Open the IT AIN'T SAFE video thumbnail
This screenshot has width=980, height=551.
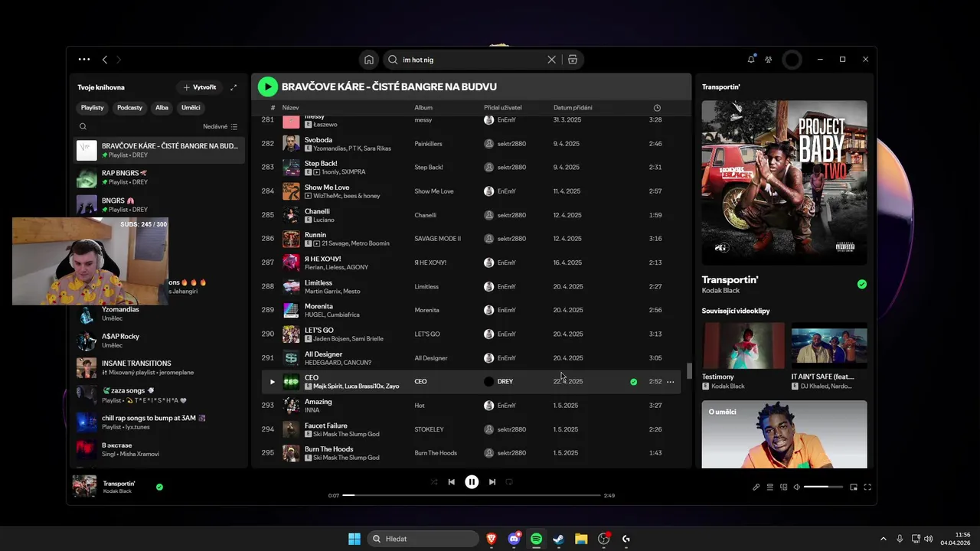(x=829, y=345)
